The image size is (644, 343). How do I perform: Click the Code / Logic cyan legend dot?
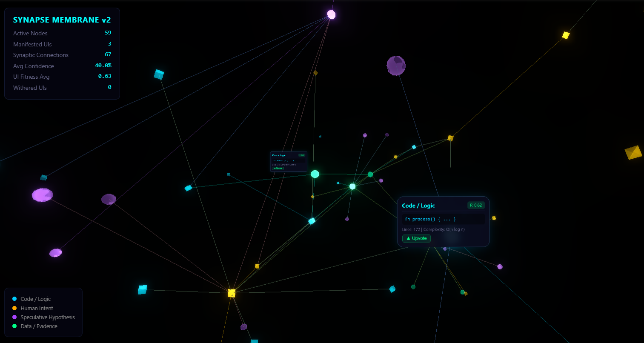pyautogui.click(x=14, y=299)
